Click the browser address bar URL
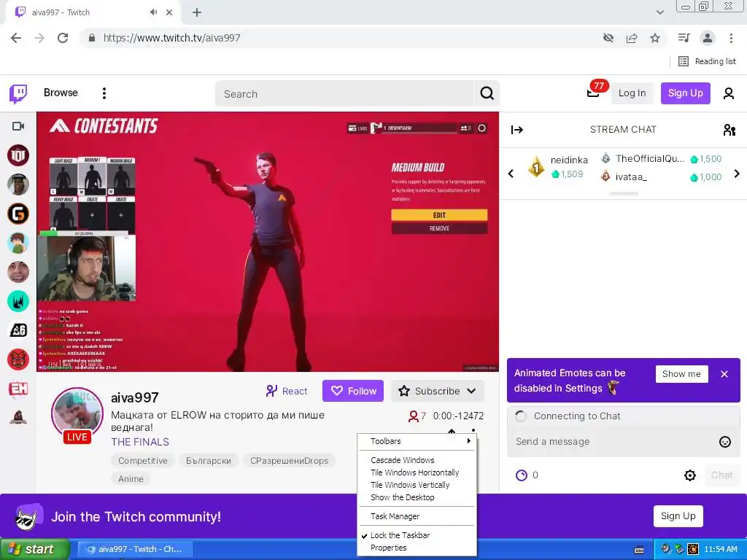The height and width of the screenshot is (560, 747). [x=172, y=38]
